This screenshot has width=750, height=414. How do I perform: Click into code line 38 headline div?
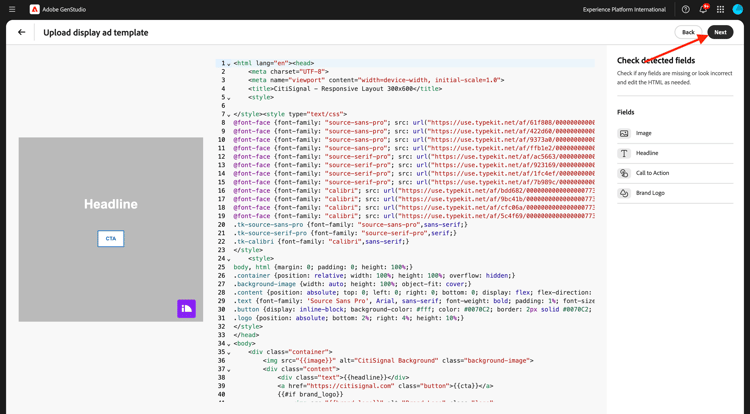pyautogui.click(x=343, y=377)
